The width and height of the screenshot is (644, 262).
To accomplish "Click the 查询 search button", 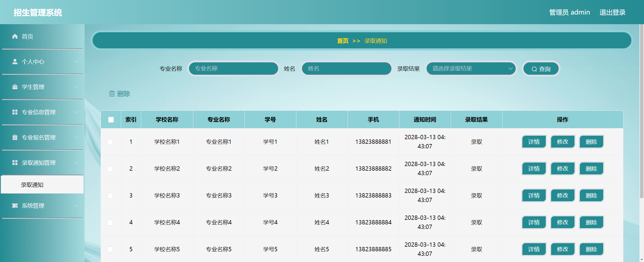I will (x=541, y=69).
